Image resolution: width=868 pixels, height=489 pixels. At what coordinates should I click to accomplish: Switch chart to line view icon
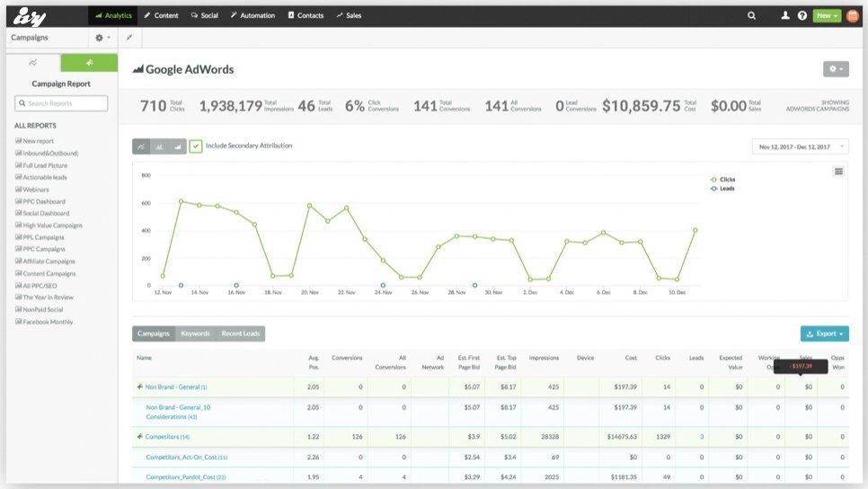[141, 147]
